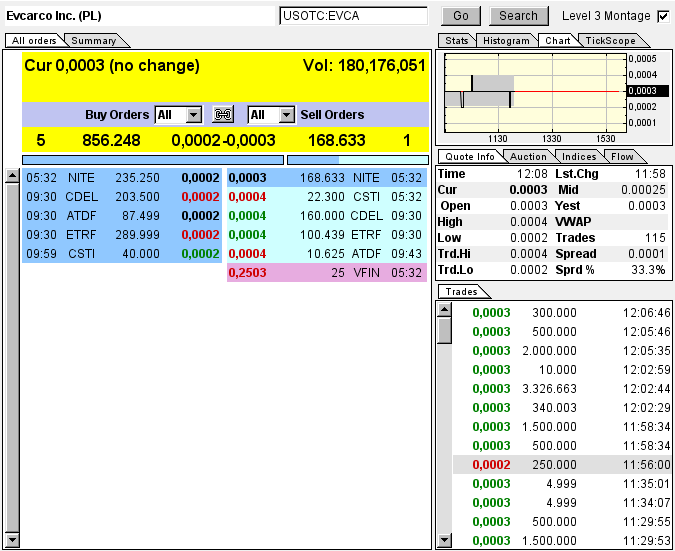Image resolution: width=675 pixels, height=551 pixels.
Task: Select the NITE sell order 168.633
Action: 327,178
